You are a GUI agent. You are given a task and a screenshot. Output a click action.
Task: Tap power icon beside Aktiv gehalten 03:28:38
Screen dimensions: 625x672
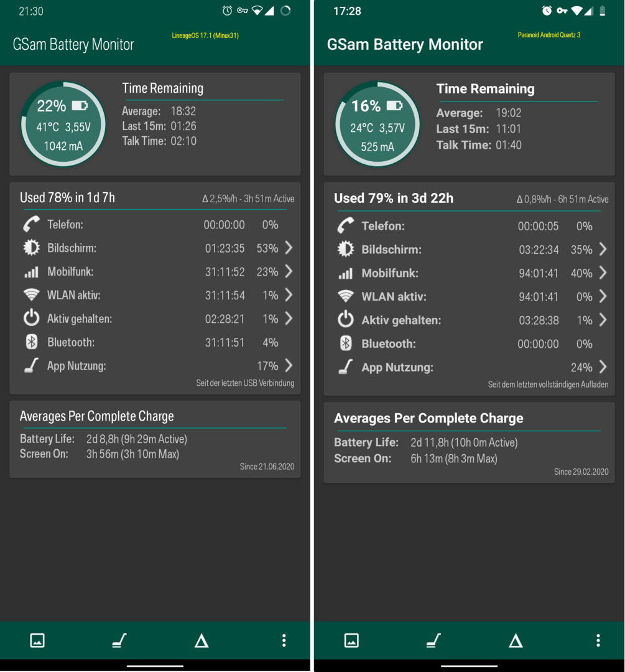coord(345,320)
